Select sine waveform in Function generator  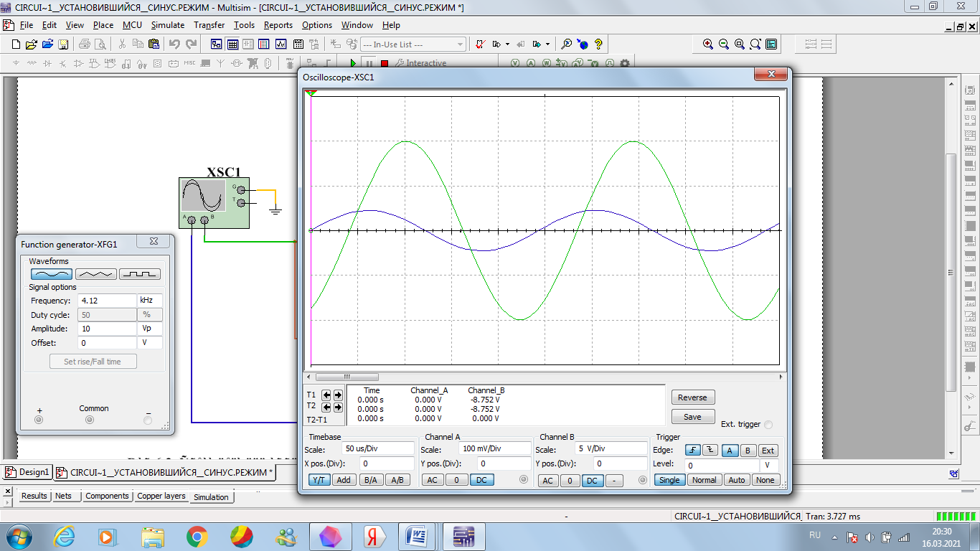pyautogui.click(x=52, y=274)
